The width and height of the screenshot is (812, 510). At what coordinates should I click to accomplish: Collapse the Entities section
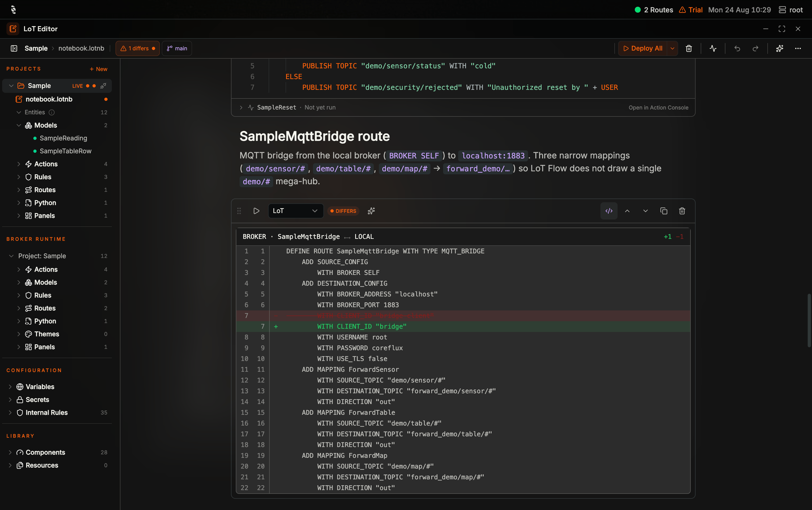(x=19, y=112)
